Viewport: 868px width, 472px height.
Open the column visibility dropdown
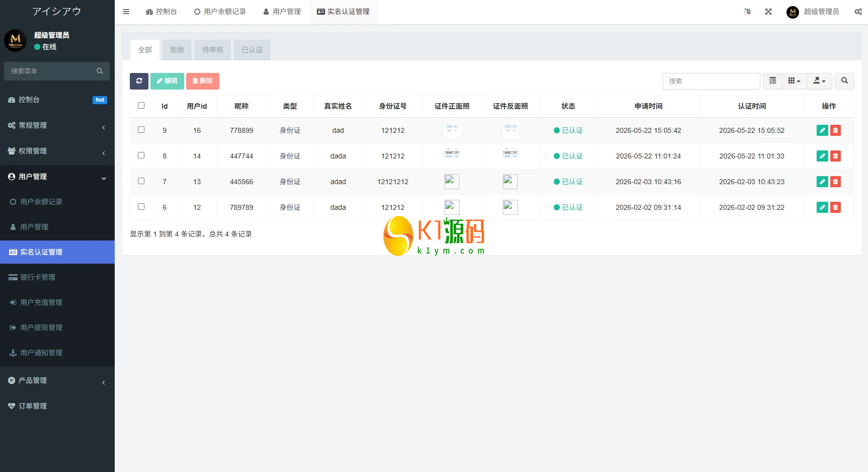click(794, 81)
